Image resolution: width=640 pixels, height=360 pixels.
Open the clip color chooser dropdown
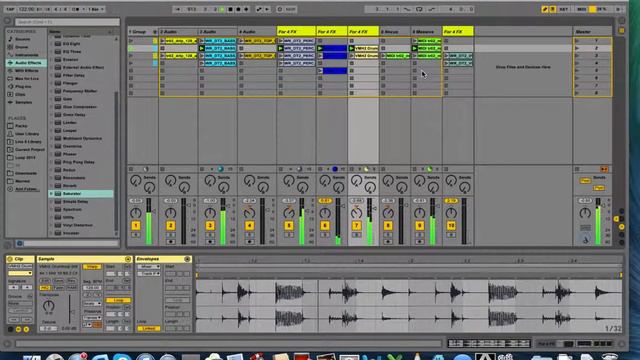(20, 273)
